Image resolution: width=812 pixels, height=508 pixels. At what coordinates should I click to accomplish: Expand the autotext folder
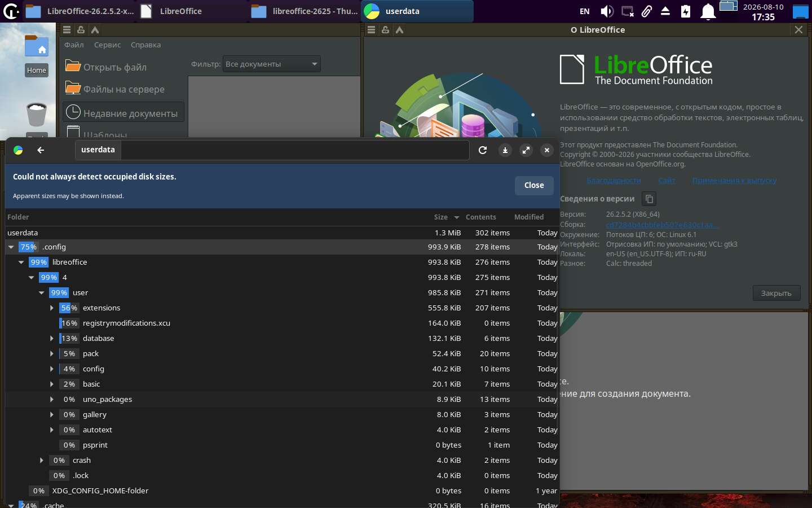point(52,430)
